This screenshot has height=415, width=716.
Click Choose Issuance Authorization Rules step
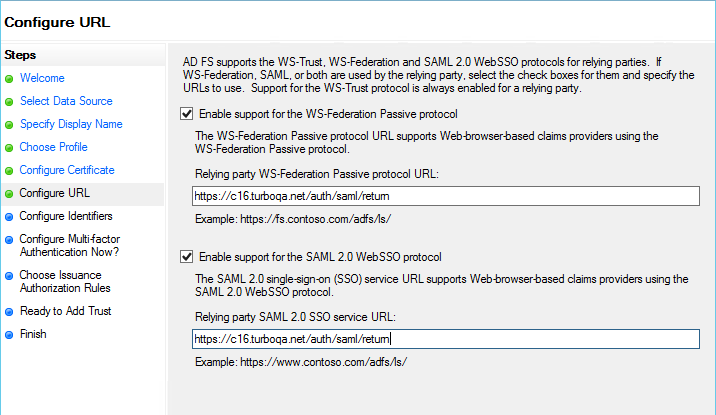click(64, 282)
